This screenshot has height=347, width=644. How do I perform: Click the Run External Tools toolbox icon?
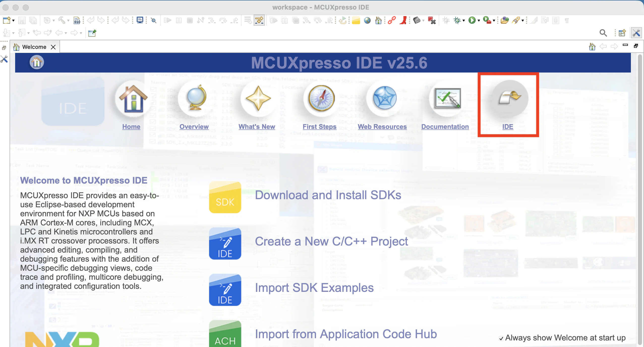[x=487, y=20]
